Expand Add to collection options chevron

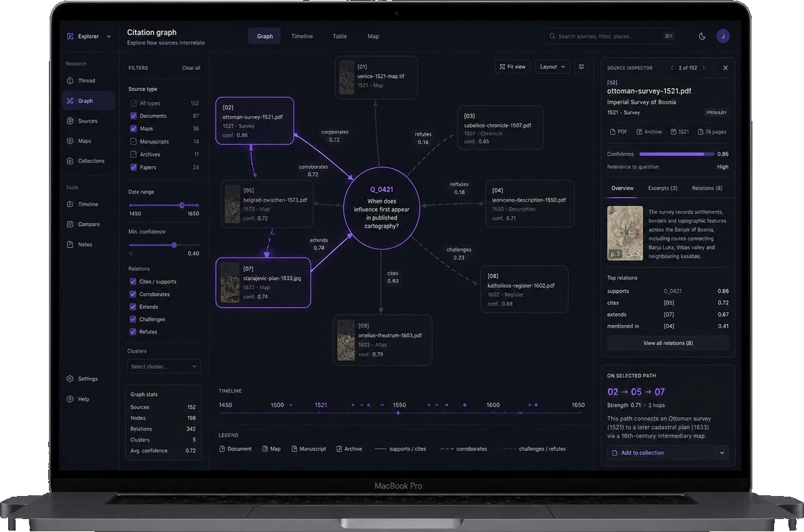722,453
